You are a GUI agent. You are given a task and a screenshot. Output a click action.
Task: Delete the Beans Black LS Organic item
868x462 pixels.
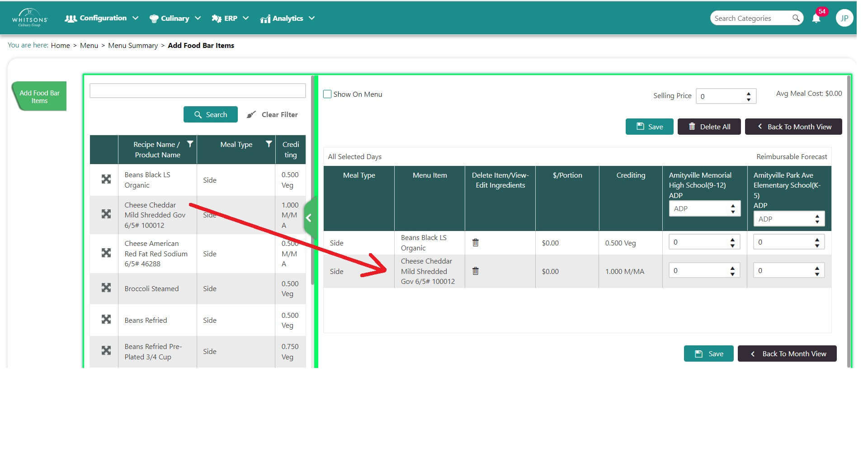click(x=476, y=243)
